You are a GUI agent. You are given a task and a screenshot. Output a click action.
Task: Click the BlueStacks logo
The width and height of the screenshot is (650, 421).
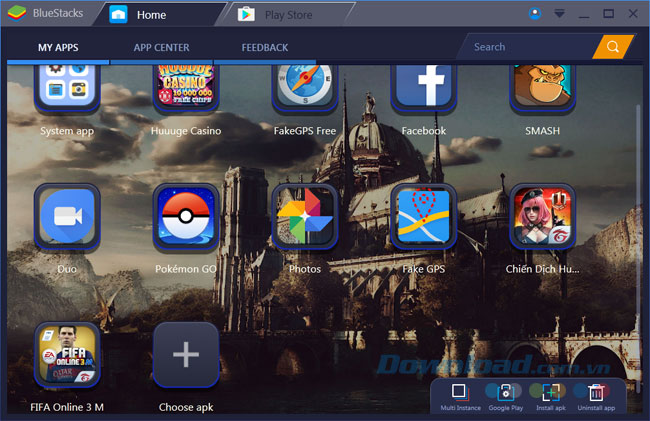click(x=17, y=13)
